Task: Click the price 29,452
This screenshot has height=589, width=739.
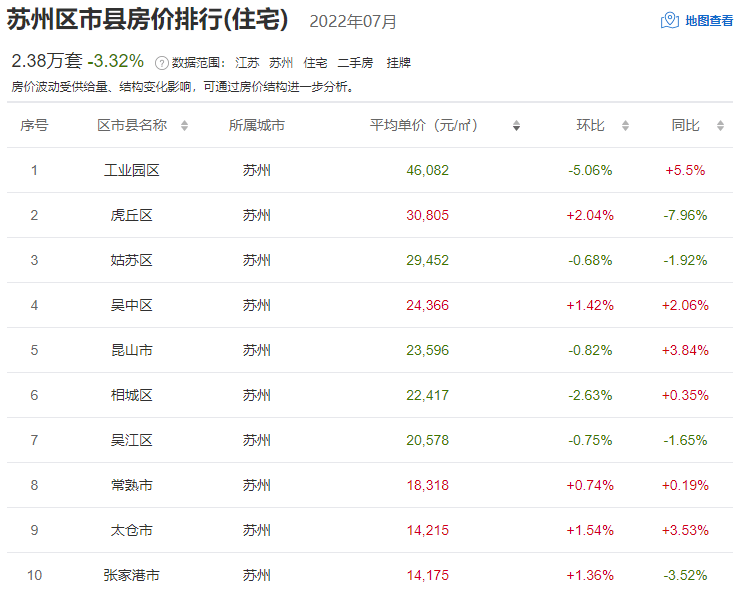Action: (x=428, y=260)
